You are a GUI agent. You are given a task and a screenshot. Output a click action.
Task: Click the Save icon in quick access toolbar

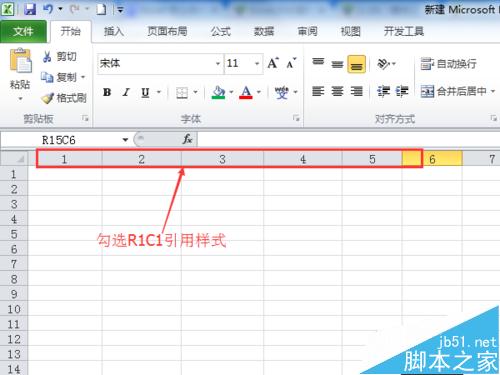pos(30,9)
